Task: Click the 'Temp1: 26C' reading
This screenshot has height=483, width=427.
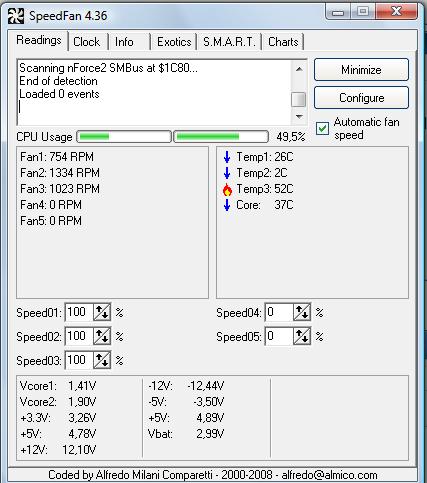Action: [x=265, y=157]
